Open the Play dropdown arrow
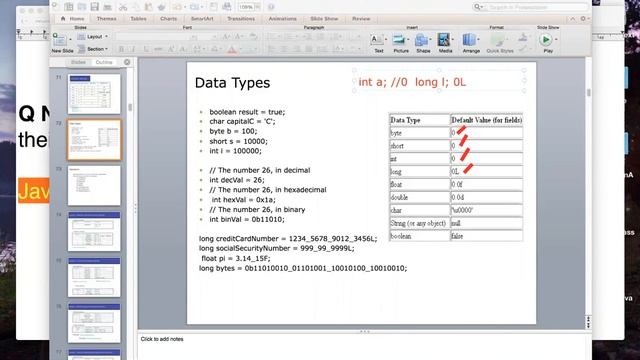This screenshot has width=640, height=360. click(x=556, y=40)
